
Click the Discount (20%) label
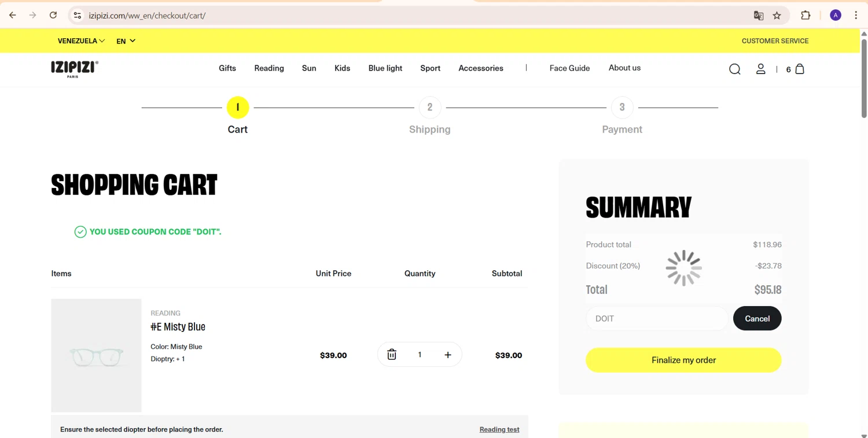(x=613, y=266)
